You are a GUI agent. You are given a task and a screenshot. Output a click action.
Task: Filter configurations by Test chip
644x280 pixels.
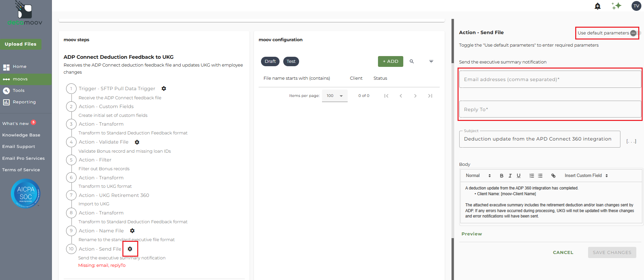291,61
